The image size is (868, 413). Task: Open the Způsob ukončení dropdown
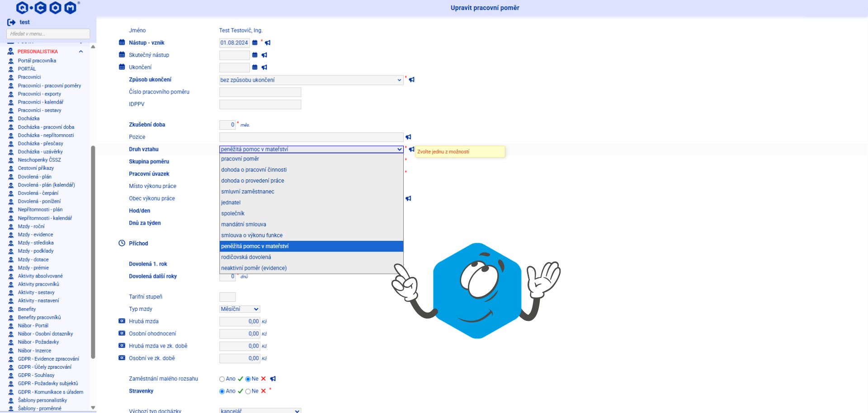311,80
